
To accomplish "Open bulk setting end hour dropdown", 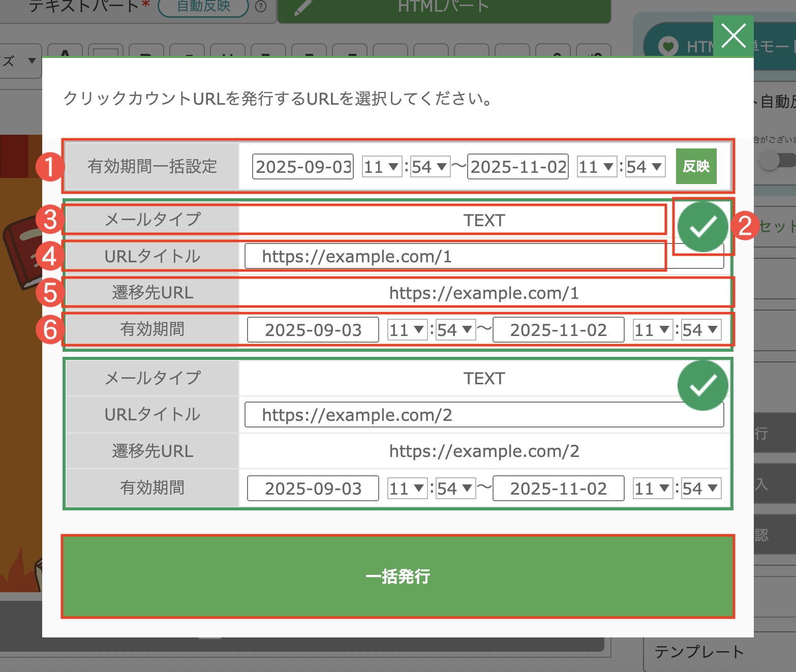I will [x=597, y=167].
